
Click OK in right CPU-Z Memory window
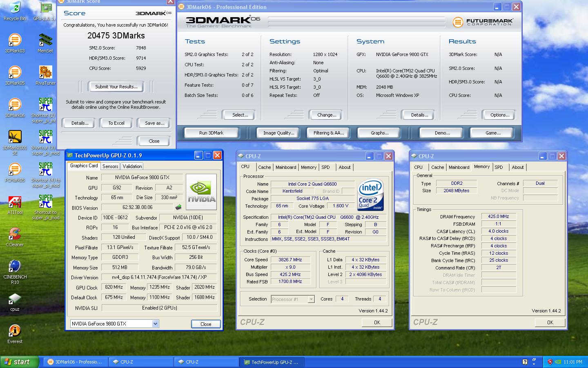550,323
